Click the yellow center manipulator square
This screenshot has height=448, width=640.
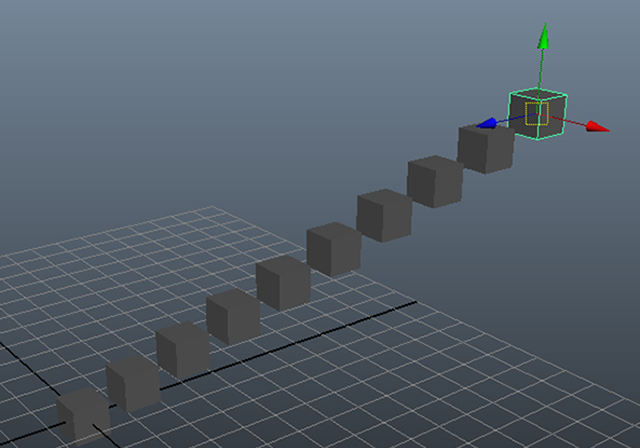tap(536, 113)
